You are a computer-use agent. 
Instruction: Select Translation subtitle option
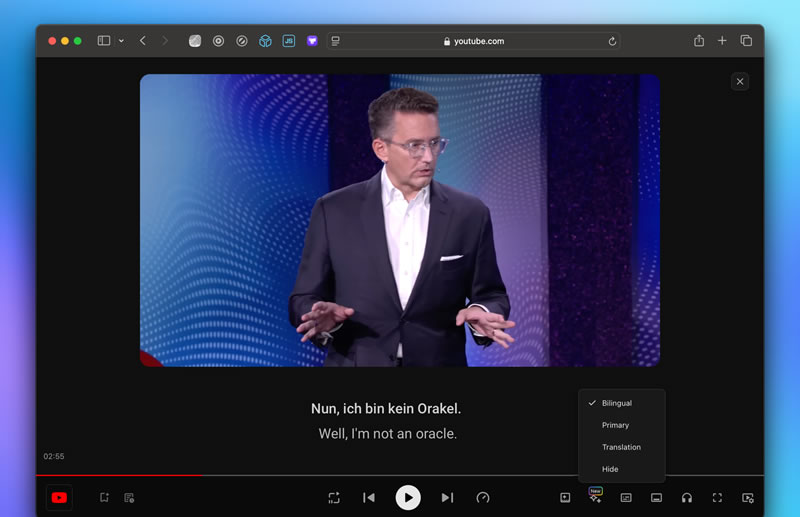click(621, 447)
